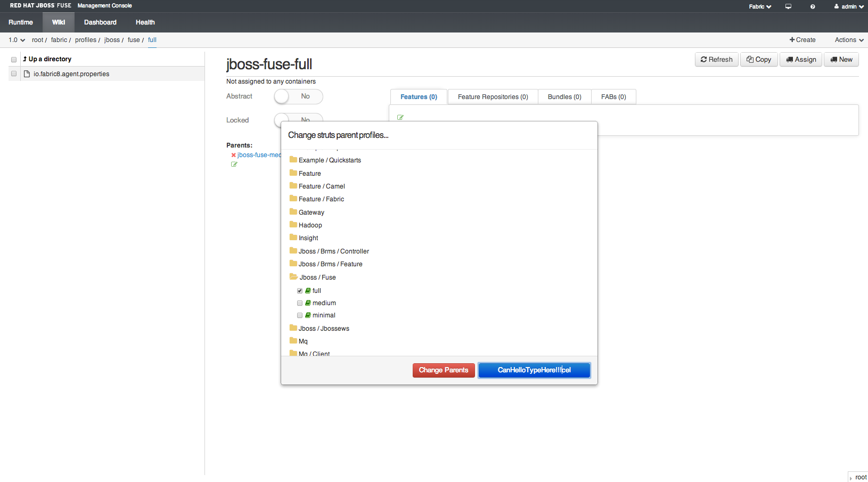
Task: Click the monitor icon in top bar
Action: tap(788, 6)
